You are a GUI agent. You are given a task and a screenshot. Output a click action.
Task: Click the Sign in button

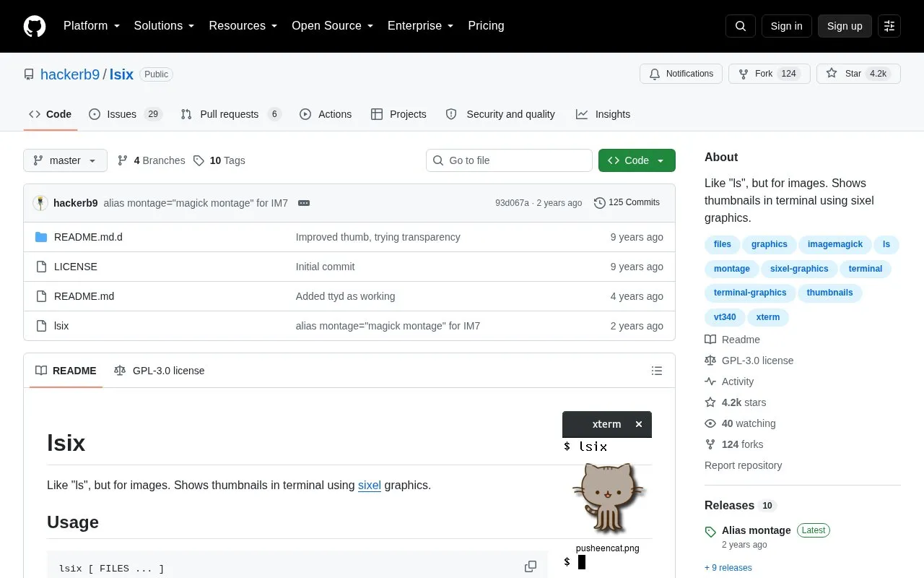pyautogui.click(x=786, y=26)
